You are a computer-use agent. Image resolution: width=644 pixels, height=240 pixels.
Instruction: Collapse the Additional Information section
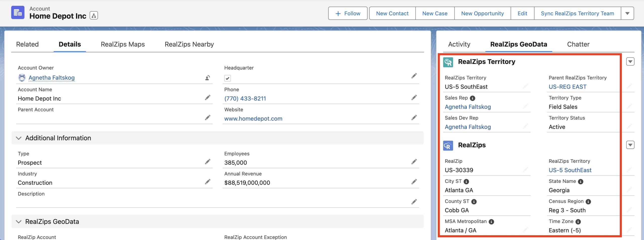(x=19, y=138)
